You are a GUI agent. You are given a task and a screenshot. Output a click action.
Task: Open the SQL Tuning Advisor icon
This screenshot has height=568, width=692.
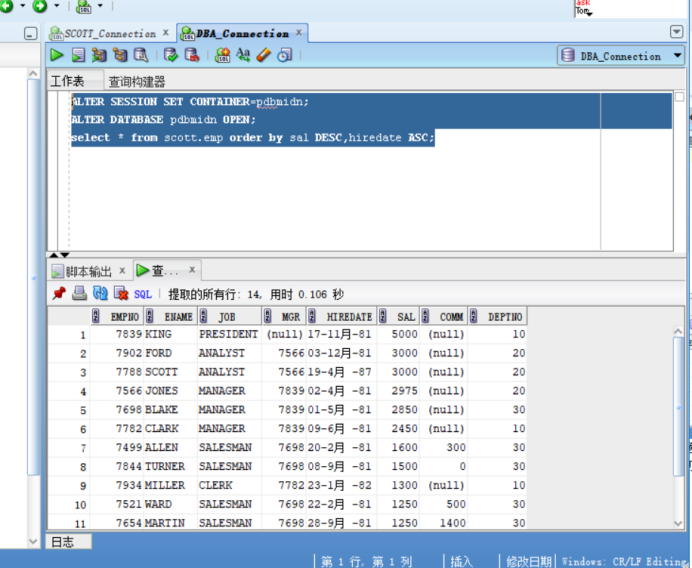coord(141,55)
